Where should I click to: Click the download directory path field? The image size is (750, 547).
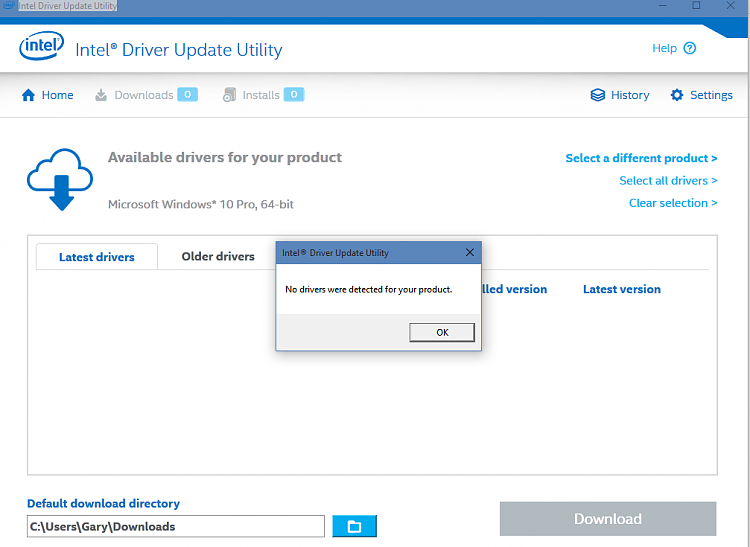pyautogui.click(x=176, y=526)
